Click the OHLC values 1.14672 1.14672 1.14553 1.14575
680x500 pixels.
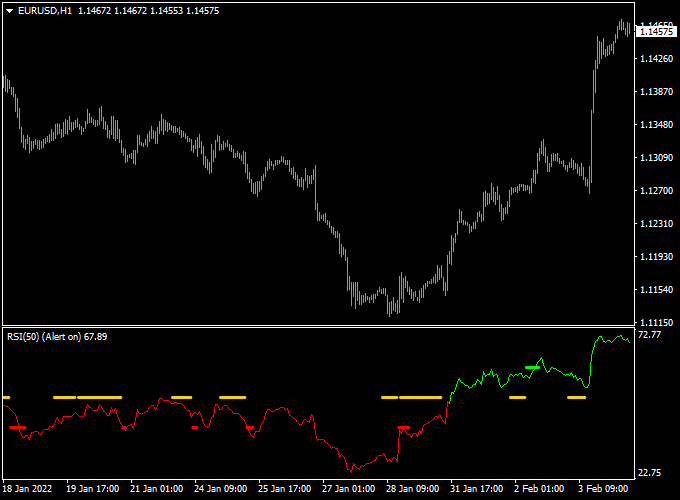[x=149, y=11]
